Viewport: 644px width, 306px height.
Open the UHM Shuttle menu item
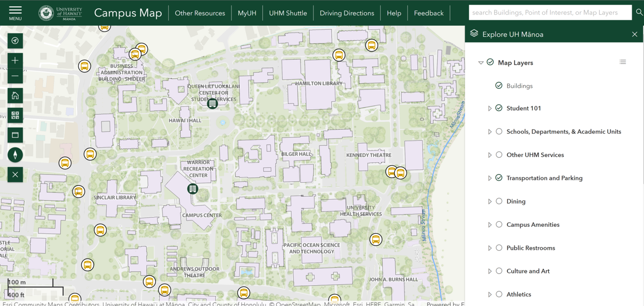pyautogui.click(x=287, y=13)
